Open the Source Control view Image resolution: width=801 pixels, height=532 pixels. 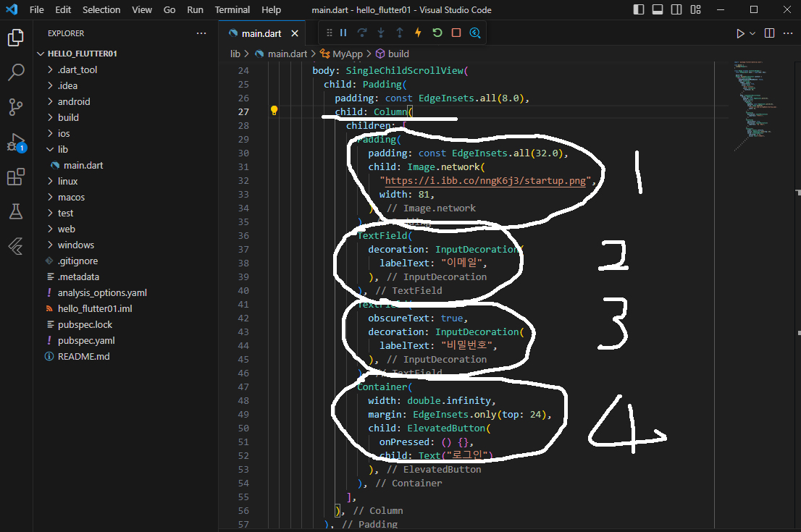(16, 106)
